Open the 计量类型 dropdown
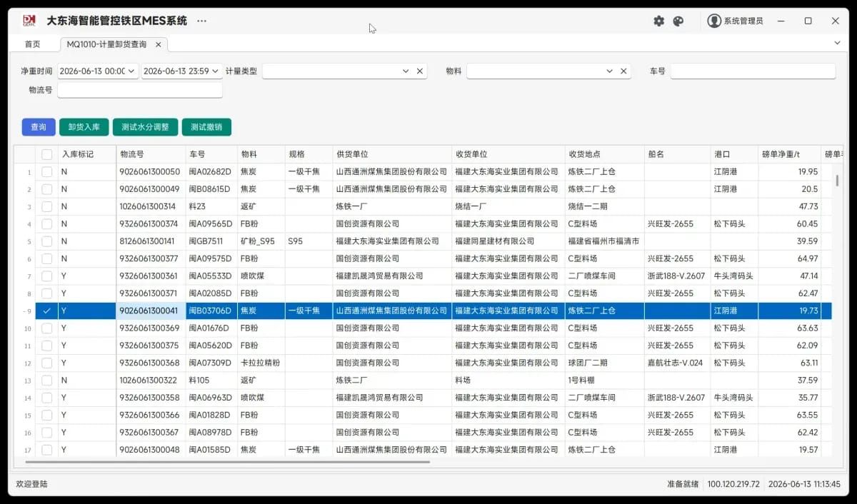The height and width of the screenshot is (504, 857). click(x=406, y=71)
